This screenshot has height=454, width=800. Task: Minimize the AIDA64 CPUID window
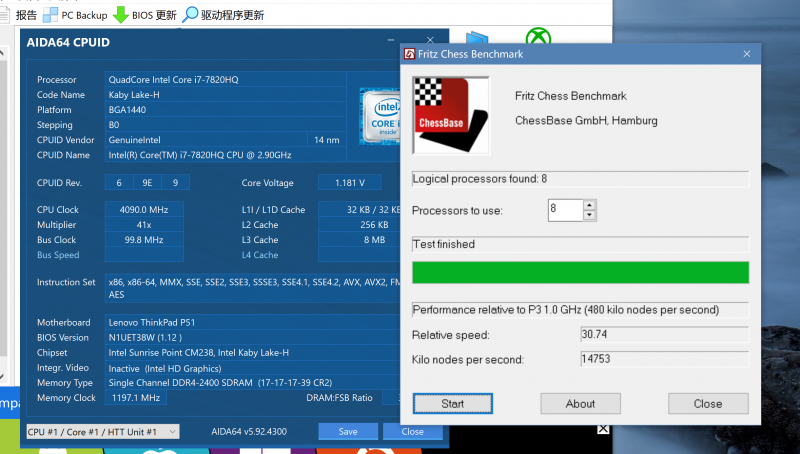[x=391, y=40]
